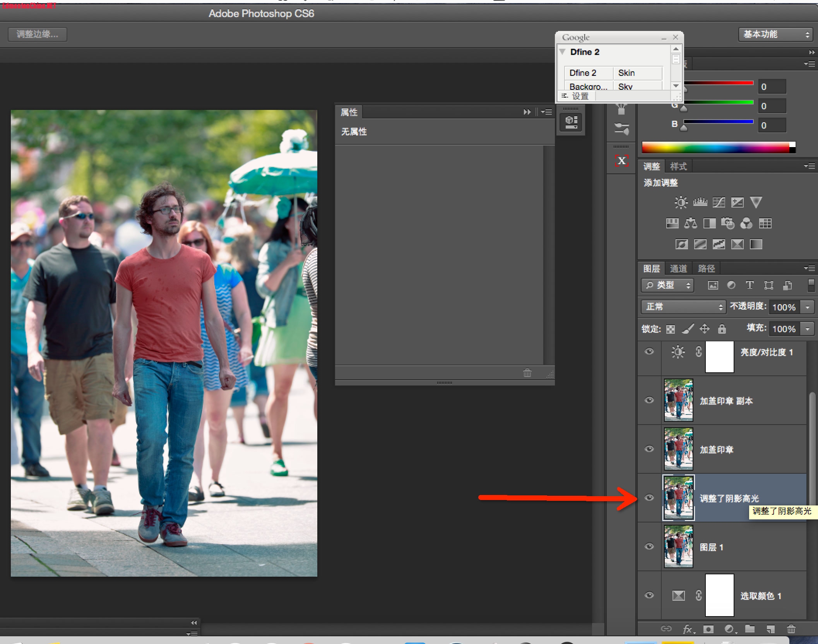Screen dimensions: 818x644
Task: Add layer mask from Layers panel bottom
Action: click(708, 629)
